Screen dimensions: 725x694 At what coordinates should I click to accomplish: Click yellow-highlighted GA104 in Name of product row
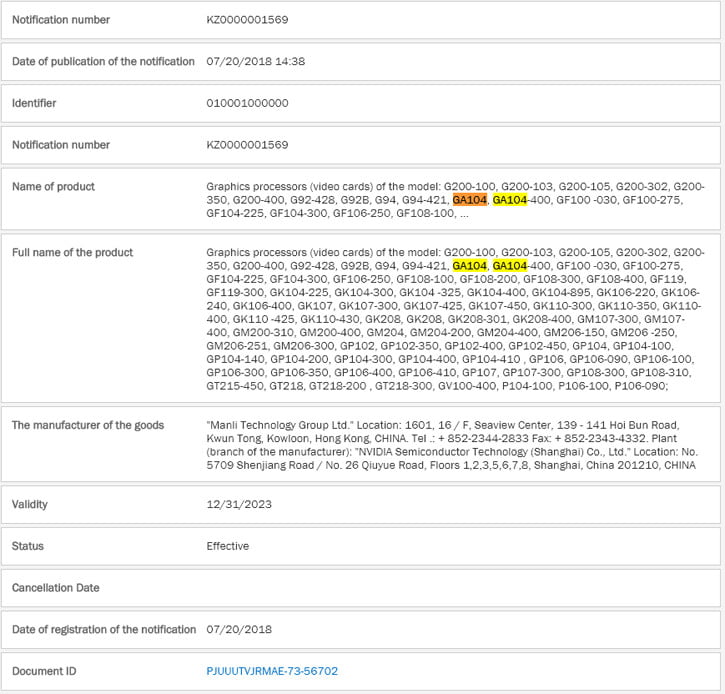click(509, 200)
